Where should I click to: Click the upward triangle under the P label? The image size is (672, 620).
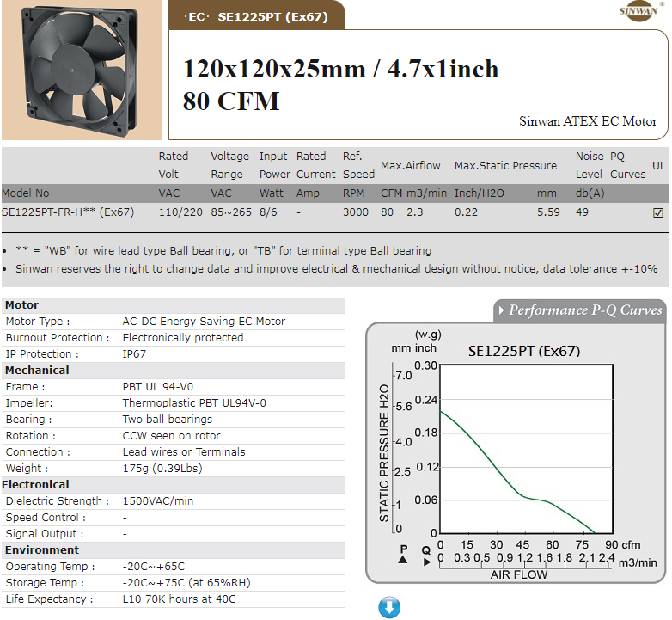[x=403, y=560]
